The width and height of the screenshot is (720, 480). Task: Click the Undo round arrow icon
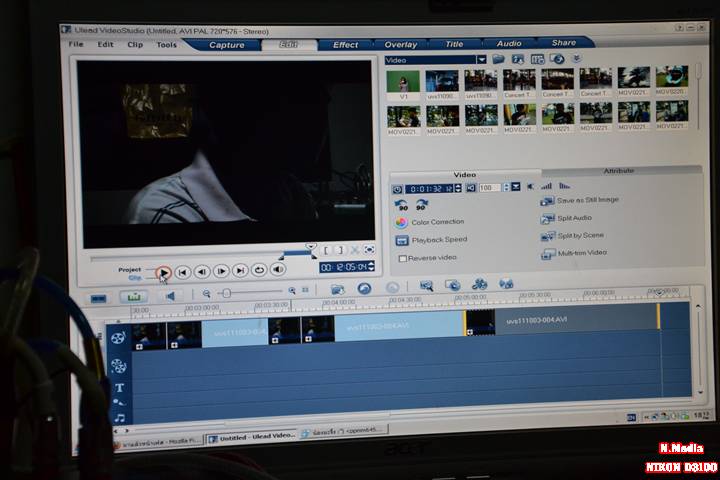pos(365,288)
